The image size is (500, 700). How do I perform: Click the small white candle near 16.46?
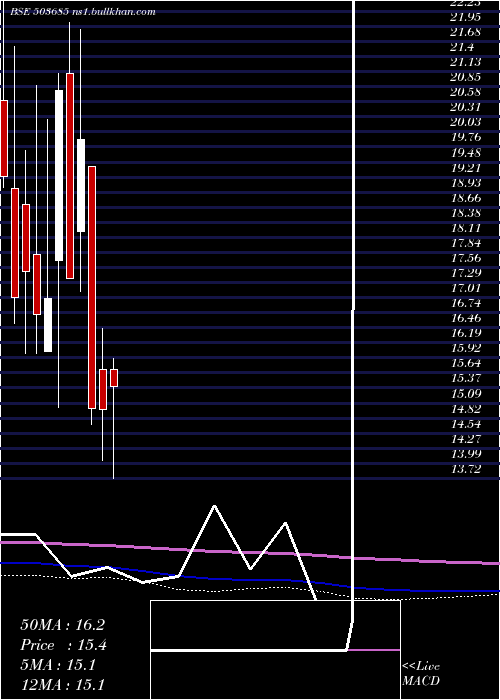tap(48, 325)
